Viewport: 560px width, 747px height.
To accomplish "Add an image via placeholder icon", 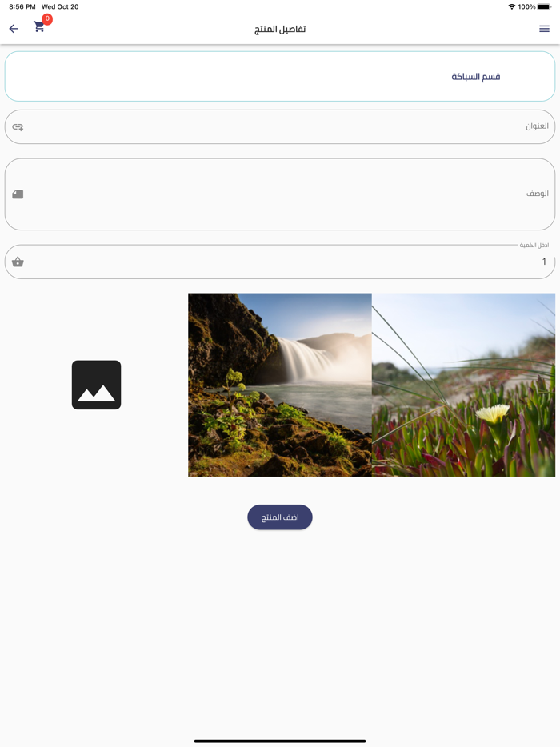I will [96, 385].
